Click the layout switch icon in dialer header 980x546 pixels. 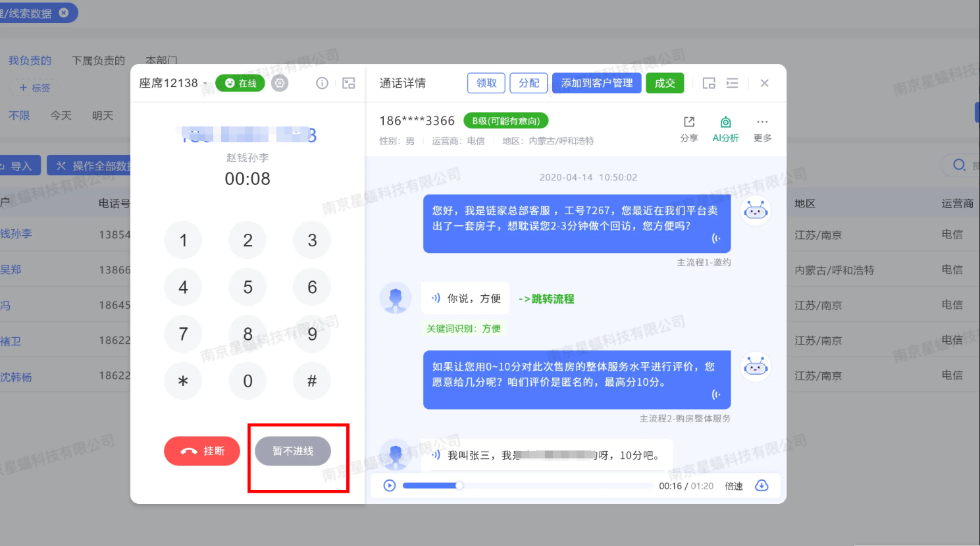(349, 83)
